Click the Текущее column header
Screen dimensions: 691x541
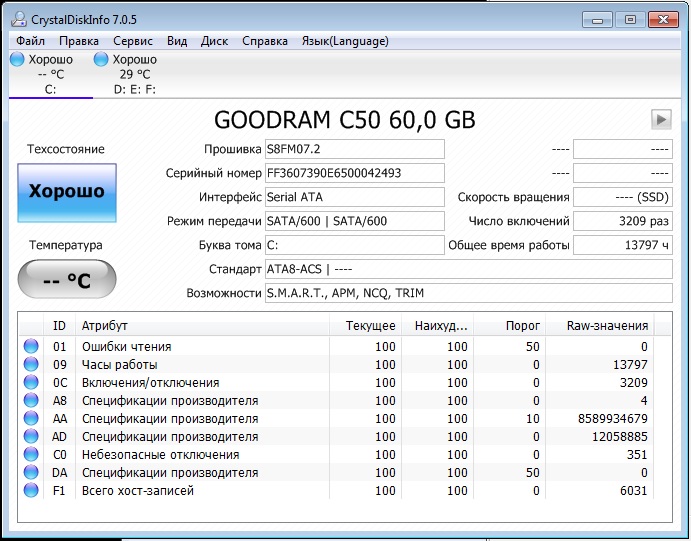coord(365,326)
